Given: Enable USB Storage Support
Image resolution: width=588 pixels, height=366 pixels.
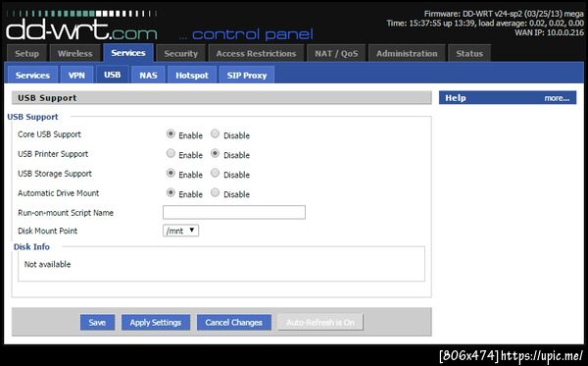Looking at the screenshot, I should (171, 173).
